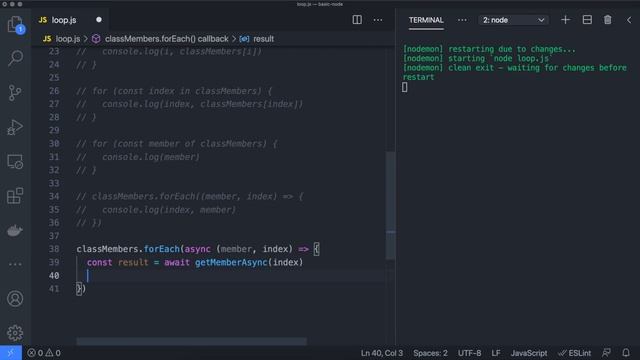
Task: Click the classMembers identifier on line 38
Action: pyautogui.click(x=109, y=249)
